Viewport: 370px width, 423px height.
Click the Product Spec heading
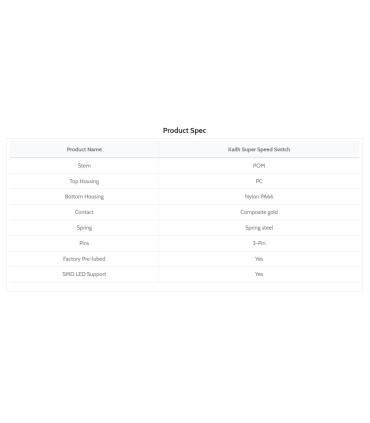184,130
